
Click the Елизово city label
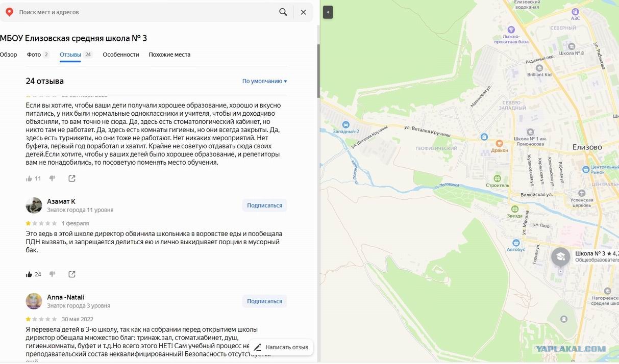tap(587, 147)
